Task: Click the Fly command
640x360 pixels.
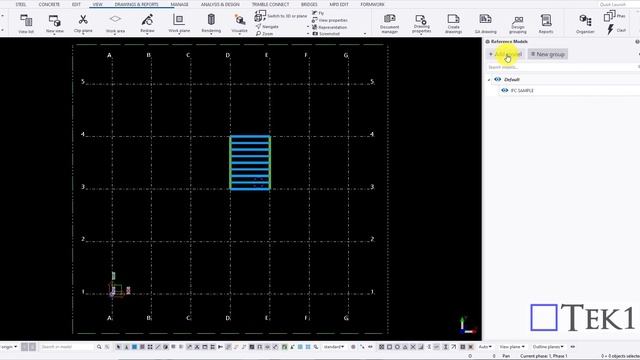Action: (x=318, y=13)
